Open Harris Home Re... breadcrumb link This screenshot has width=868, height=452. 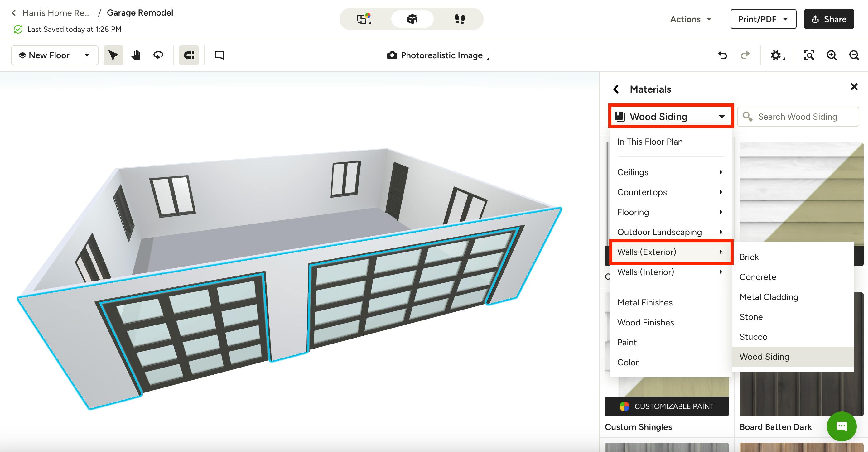tap(56, 13)
